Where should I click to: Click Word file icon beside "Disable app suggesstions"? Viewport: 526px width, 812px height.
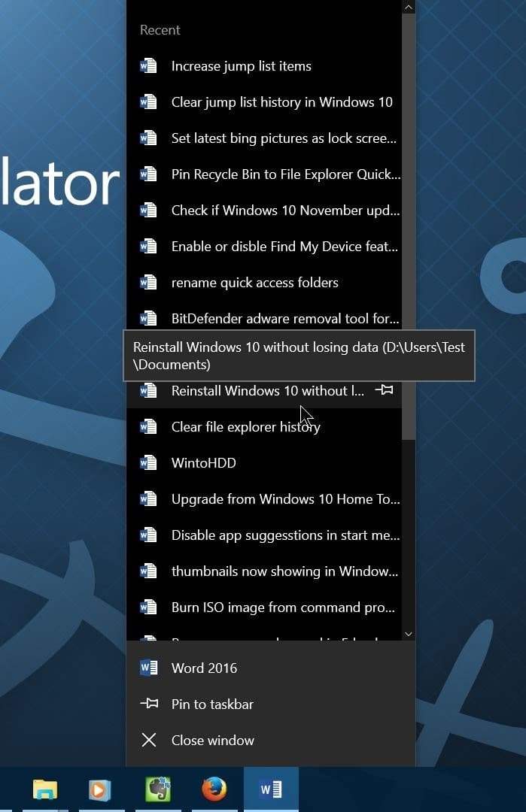pos(149,535)
